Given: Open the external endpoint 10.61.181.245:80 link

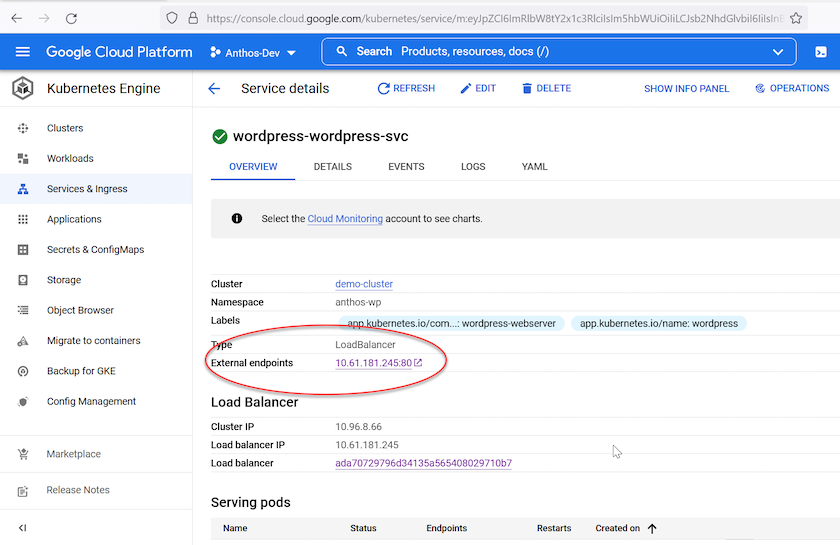Looking at the screenshot, I should click(373, 363).
